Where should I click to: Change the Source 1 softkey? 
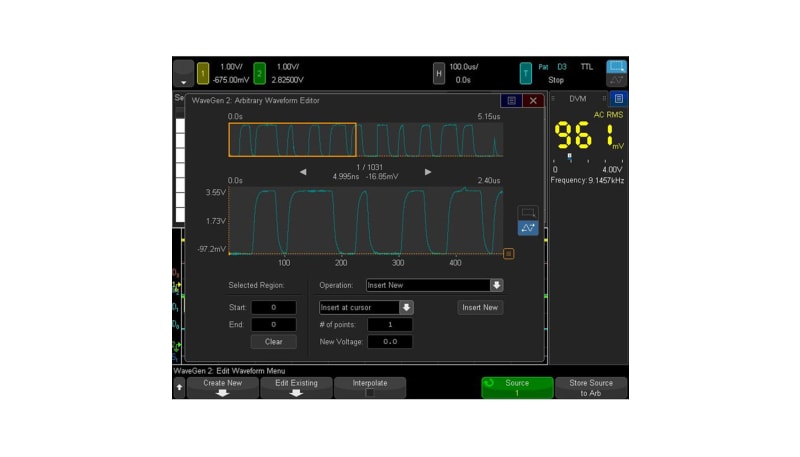[x=517, y=388]
